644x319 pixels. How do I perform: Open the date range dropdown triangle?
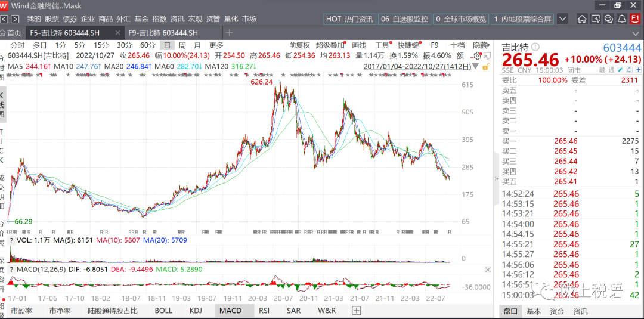[x=475, y=67]
